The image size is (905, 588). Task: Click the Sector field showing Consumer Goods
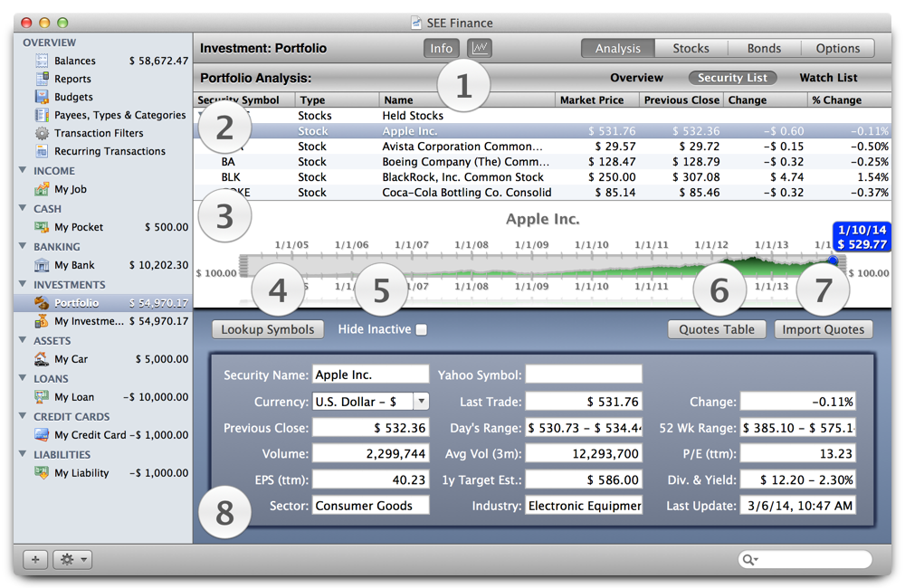(370, 506)
